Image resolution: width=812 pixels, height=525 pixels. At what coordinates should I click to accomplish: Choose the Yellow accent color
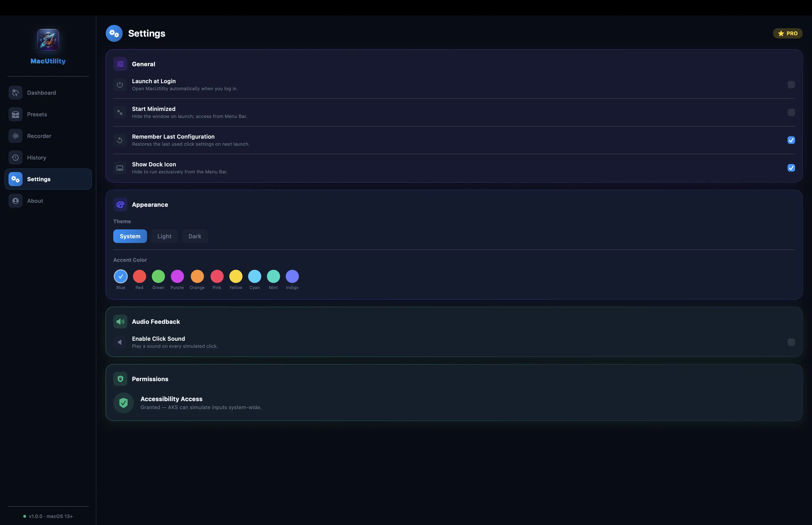pyautogui.click(x=236, y=276)
